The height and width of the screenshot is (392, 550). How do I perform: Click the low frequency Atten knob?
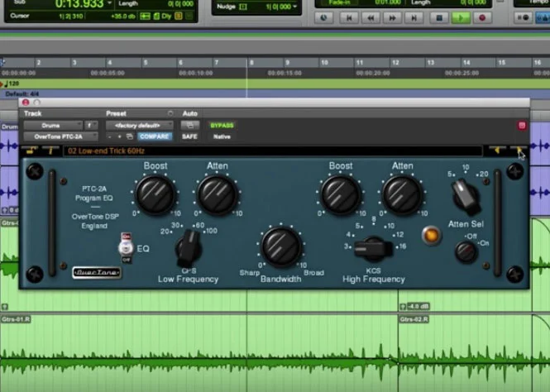(218, 194)
